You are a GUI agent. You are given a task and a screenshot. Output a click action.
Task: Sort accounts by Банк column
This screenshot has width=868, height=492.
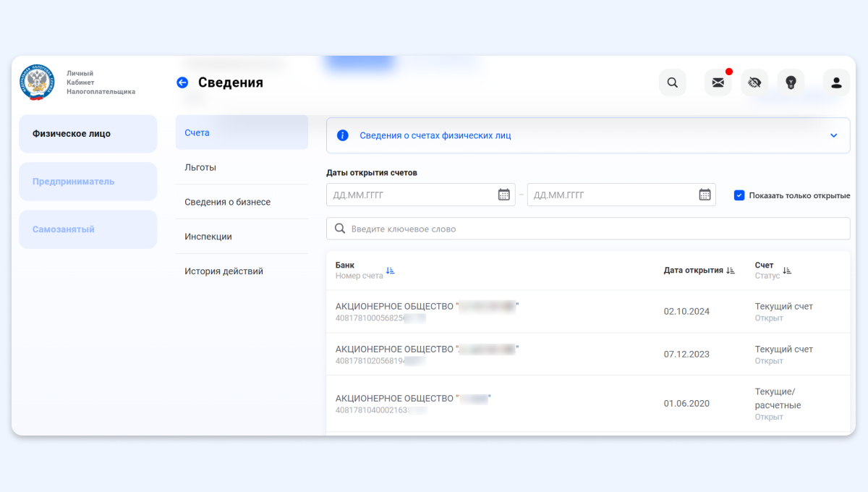tap(390, 271)
